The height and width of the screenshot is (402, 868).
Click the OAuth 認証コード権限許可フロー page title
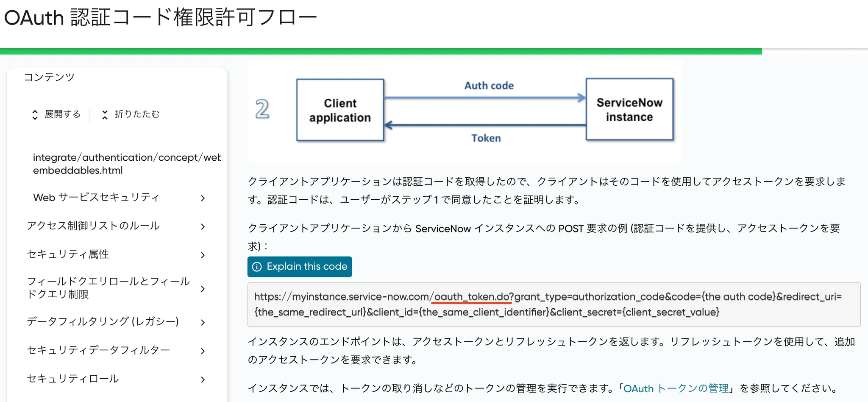pos(161,18)
